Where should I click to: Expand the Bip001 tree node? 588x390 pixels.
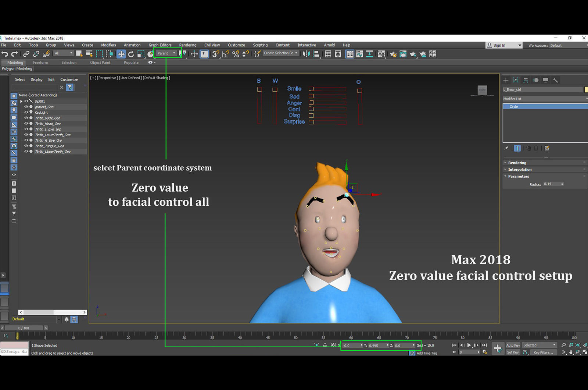pos(21,101)
